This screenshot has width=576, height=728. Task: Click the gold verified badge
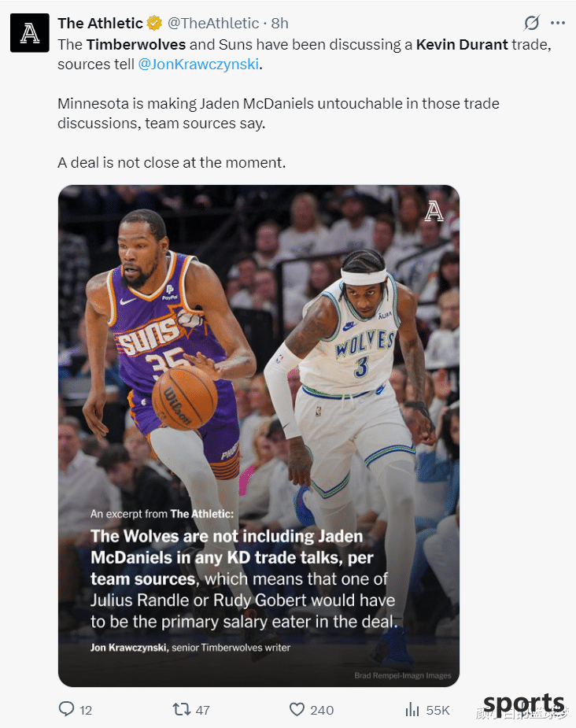point(154,23)
